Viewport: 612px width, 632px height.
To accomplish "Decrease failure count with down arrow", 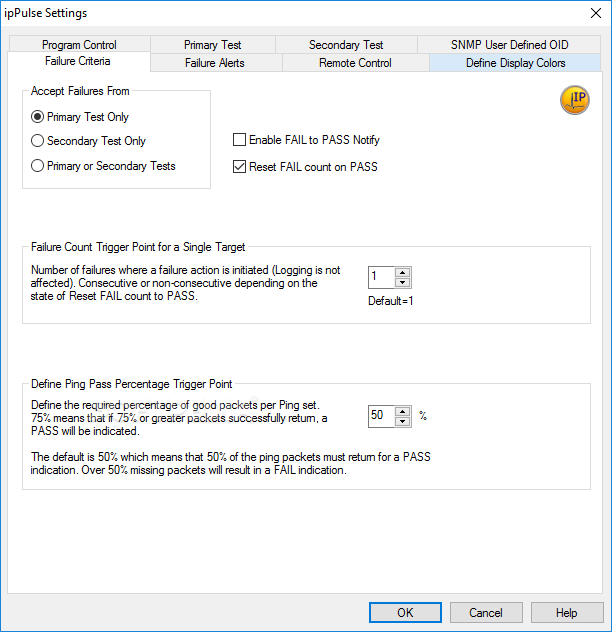I will tap(402, 283).
